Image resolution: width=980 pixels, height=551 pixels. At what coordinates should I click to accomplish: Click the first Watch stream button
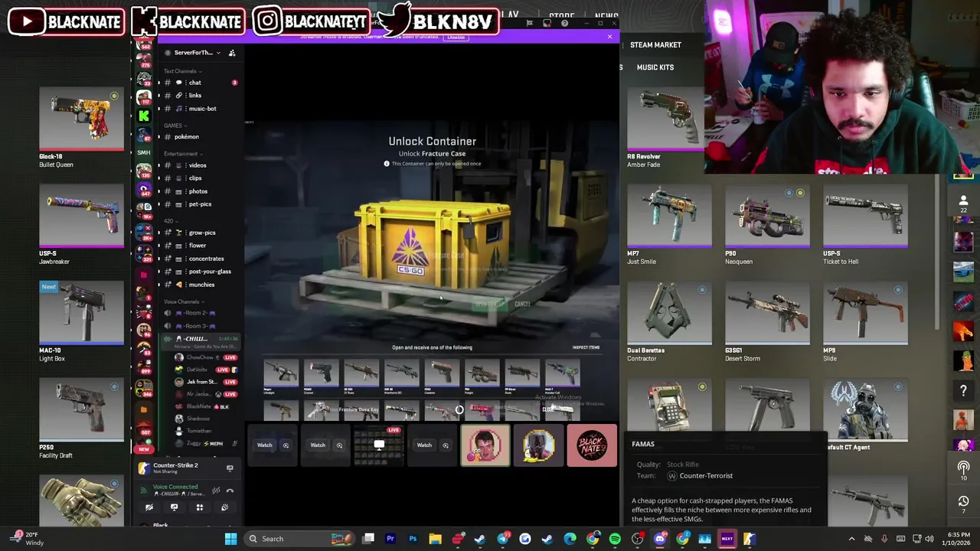pos(264,445)
